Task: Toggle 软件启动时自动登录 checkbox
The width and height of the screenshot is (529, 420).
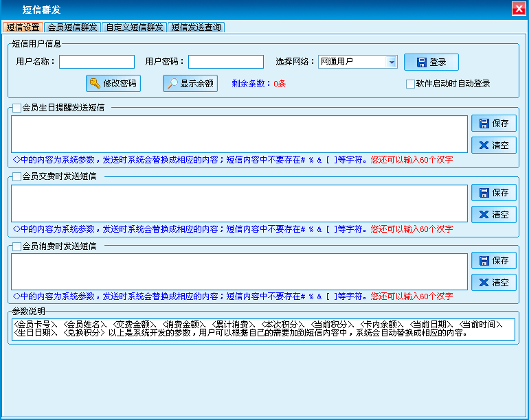Action: tap(410, 84)
